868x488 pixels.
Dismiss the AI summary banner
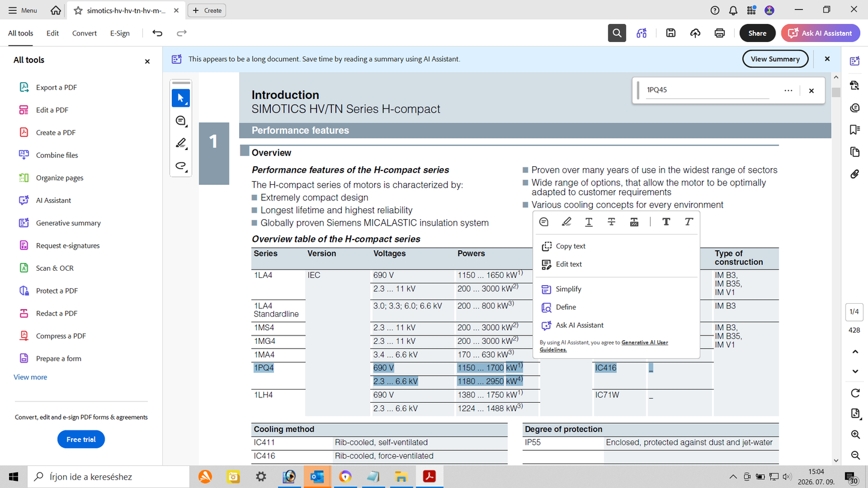[x=827, y=59]
